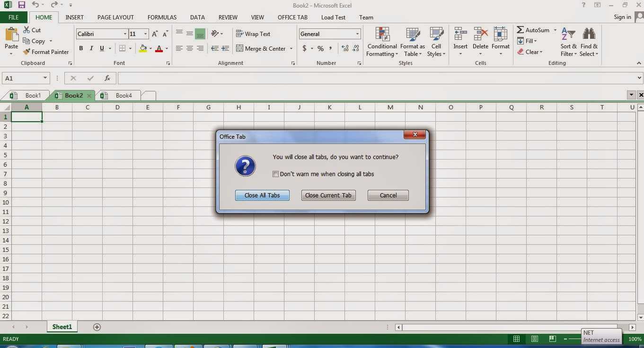Click the Format cells icon

click(501, 34)
